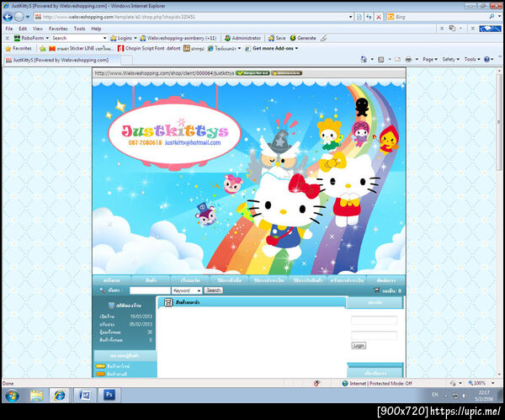Open the Help menu
This screenshot has width=505, height=420.
(x=96, y=29)
